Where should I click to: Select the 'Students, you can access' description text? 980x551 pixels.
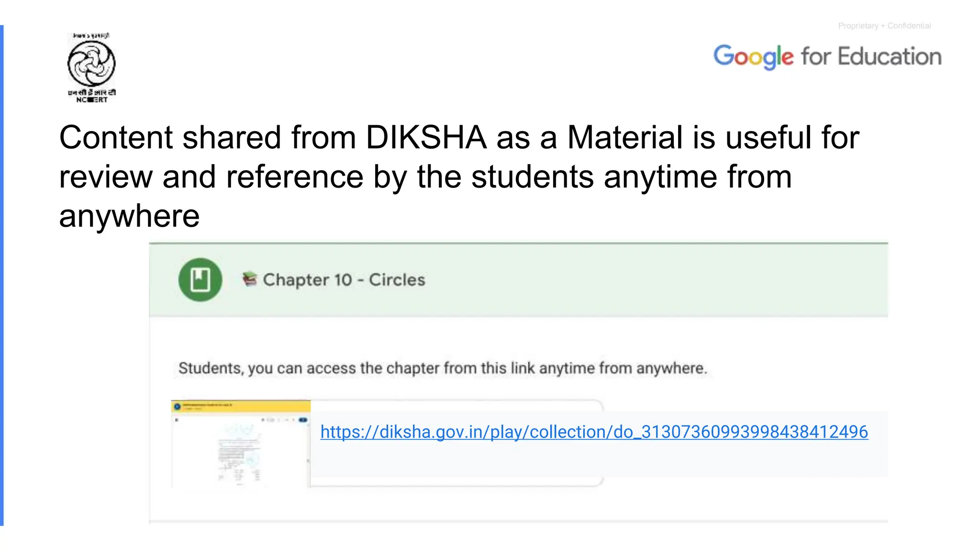[x=442, y=368]
